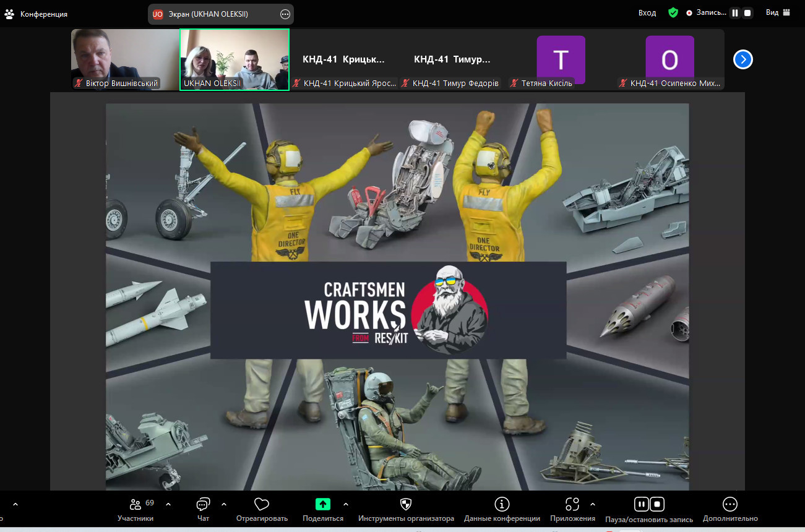
Task: Open Данные конференции info
Action: tap(502, 510)
